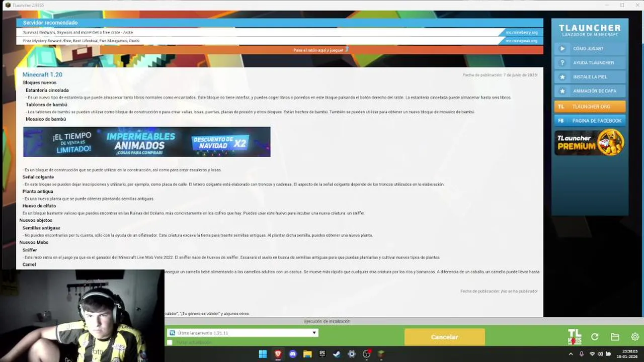Toggle the Forzar actualización checkbox
The image size is (644, 362).
(x=170, y=342)
